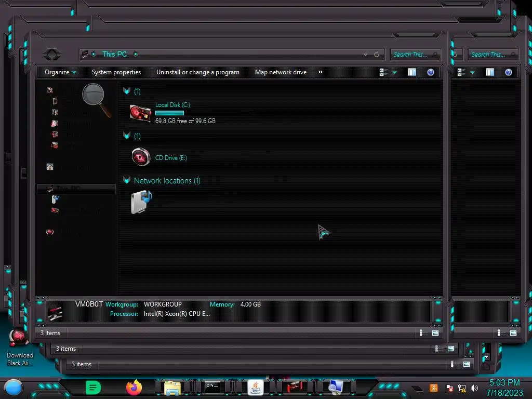532x399 pixels.
Task: Open the Download Black Ali... desktop shortcut
Action: [19, 347]
